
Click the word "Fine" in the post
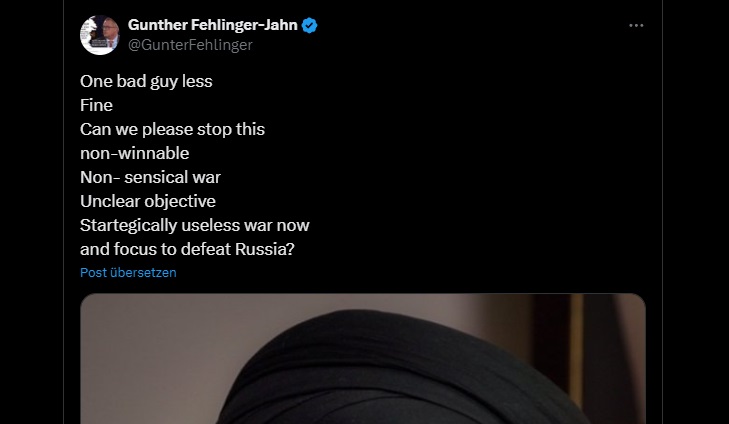tap(96, 105)
